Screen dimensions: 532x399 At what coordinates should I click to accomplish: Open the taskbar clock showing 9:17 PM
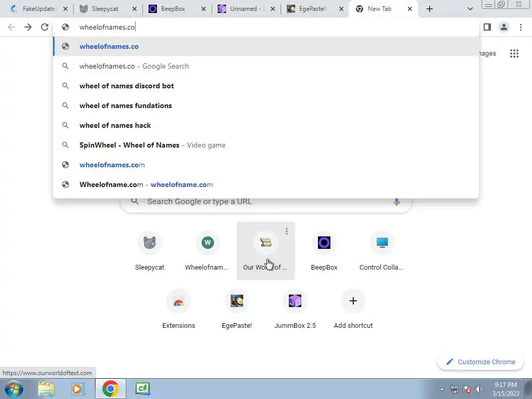pos(506,389)
